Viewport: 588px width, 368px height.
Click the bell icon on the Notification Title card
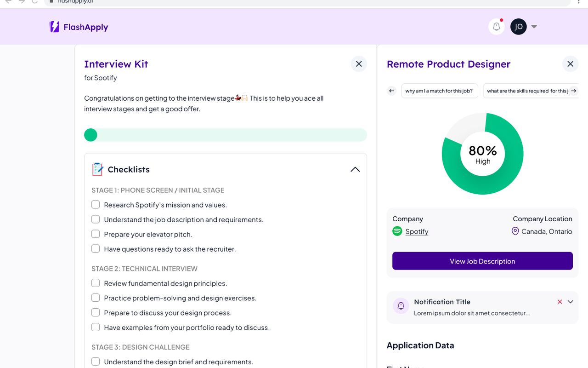[401, 305]
